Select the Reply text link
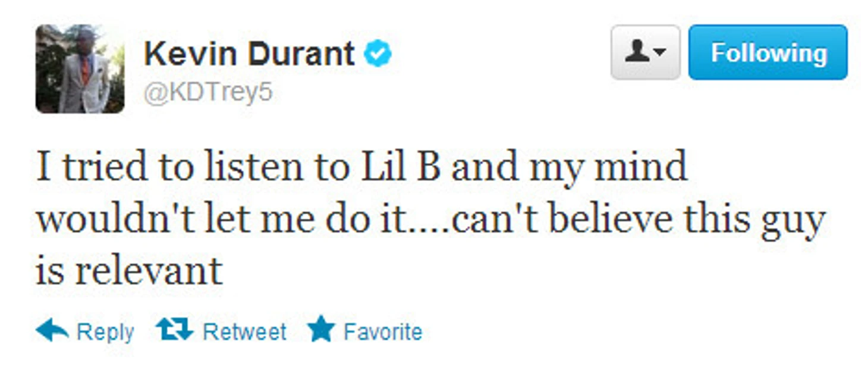This screenshot has width=868, height=373. (105, 333)
